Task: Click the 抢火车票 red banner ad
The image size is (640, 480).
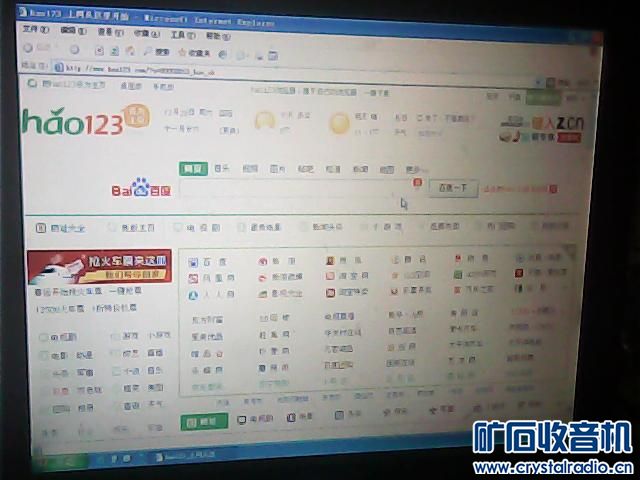Action: pyautogui.click(x=100, y=267)
